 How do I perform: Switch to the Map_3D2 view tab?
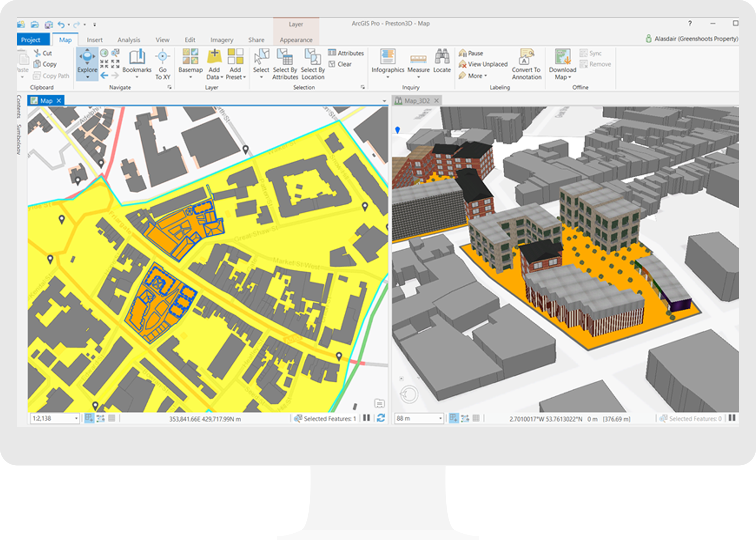click(x=416, y=100)
